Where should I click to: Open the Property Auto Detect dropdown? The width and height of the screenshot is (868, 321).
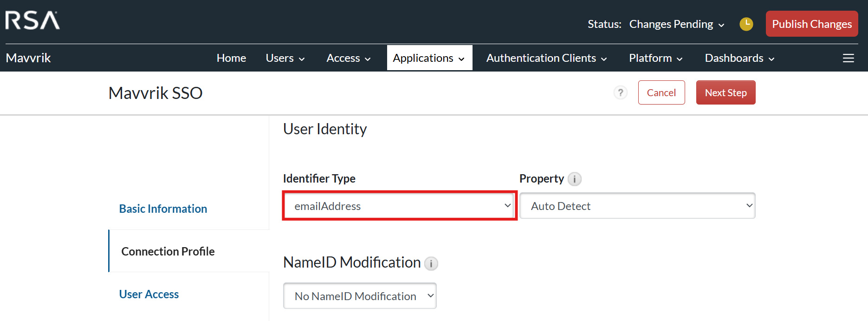click(637, 206)
